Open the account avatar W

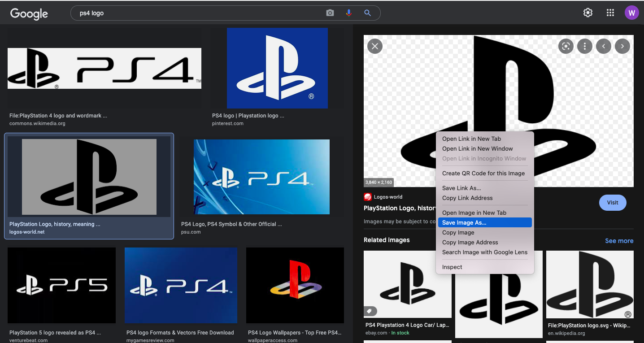pyautogui.click(x=632, y=13)
